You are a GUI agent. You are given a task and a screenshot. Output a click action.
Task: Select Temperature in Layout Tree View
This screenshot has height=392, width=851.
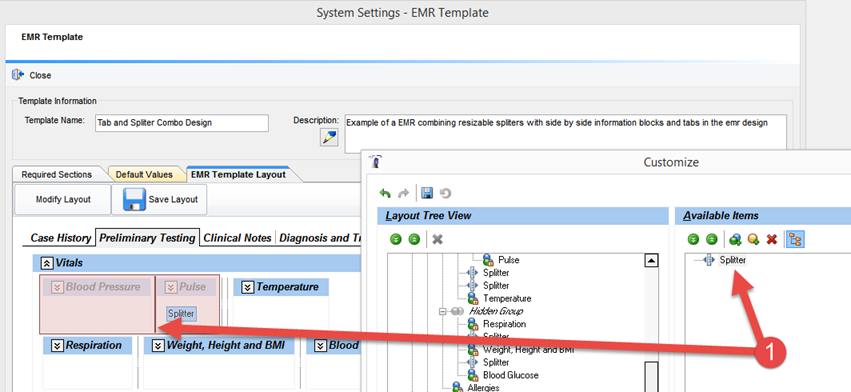pos(507,299)
